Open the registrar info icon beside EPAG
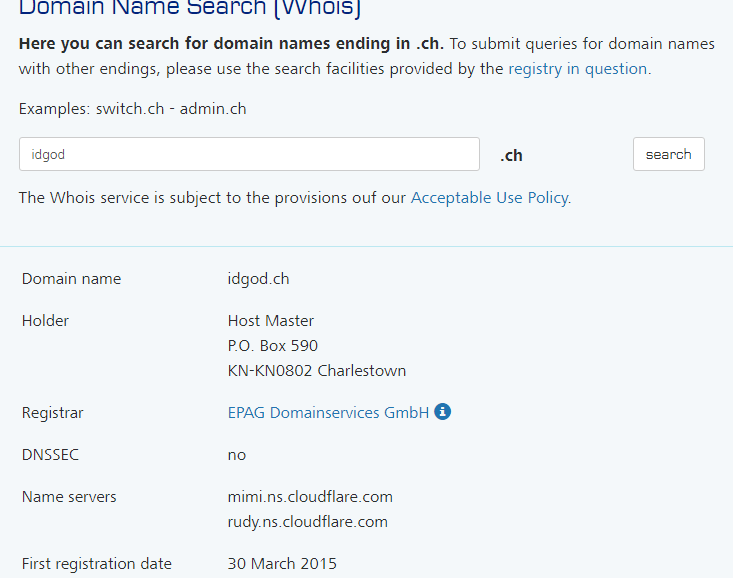The height and width of the screenshot is (578, 733). coord(442,412)
